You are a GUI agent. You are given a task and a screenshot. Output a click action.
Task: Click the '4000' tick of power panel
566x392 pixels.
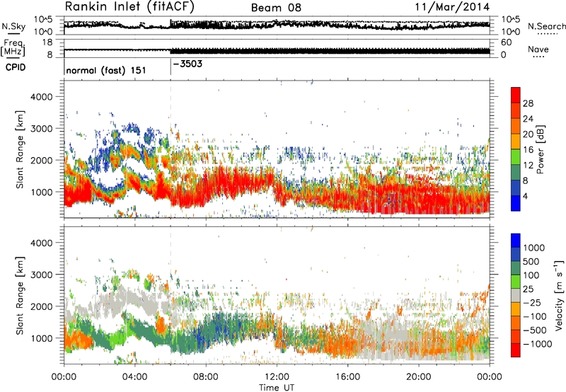[41, 97]
